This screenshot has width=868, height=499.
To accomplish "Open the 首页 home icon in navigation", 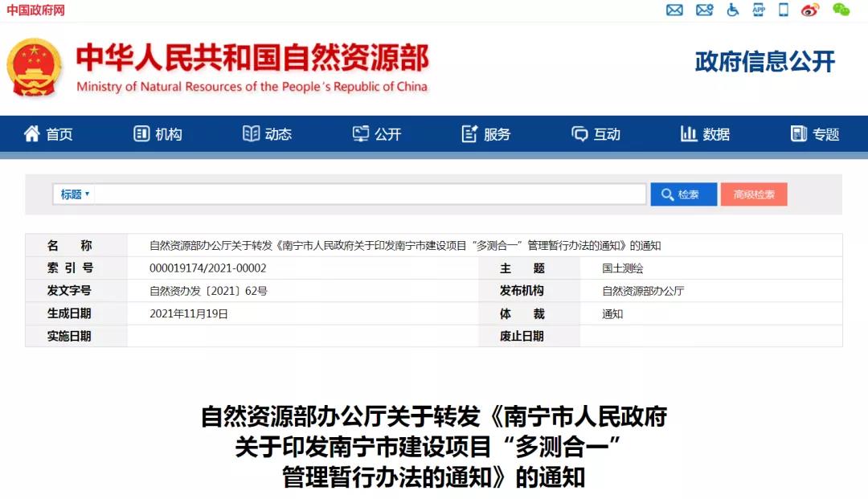I will (31, 134).
